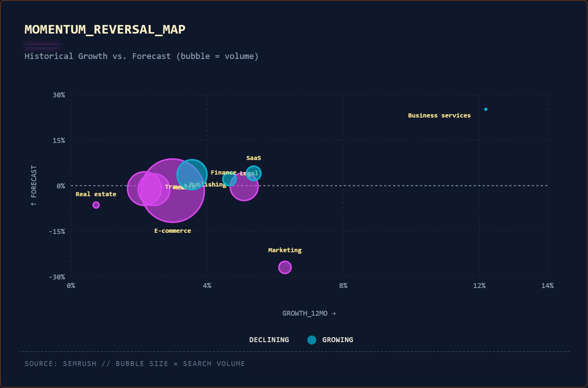The image size is (588, 388).
Task: Select the small teal Finance bubble
Action: click(x=229, y=179)
